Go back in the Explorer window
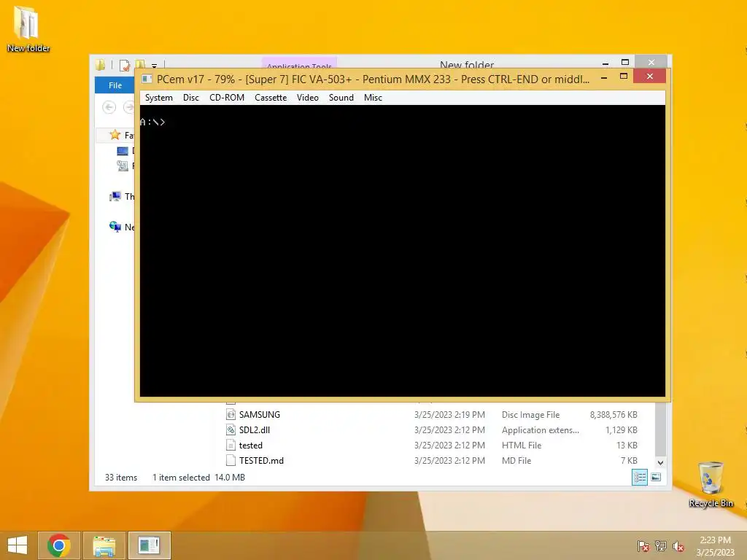747x560 pixels. [x=109, y=107]
